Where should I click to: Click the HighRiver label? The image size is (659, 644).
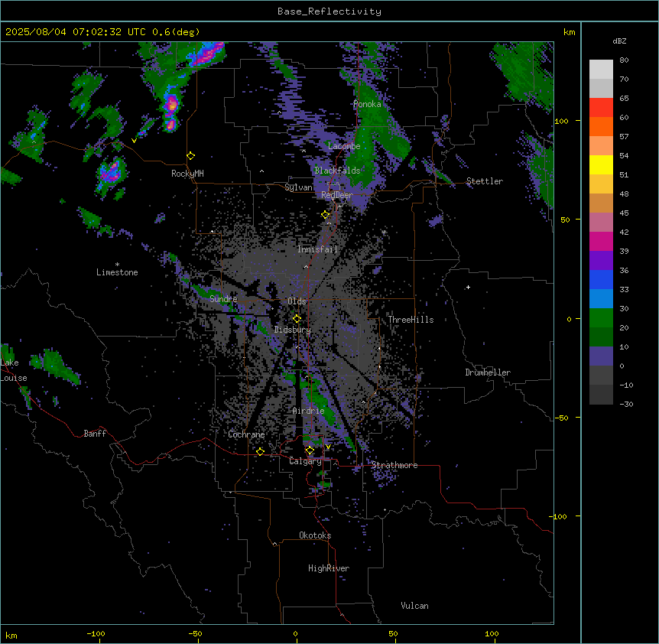coord(329,568)
